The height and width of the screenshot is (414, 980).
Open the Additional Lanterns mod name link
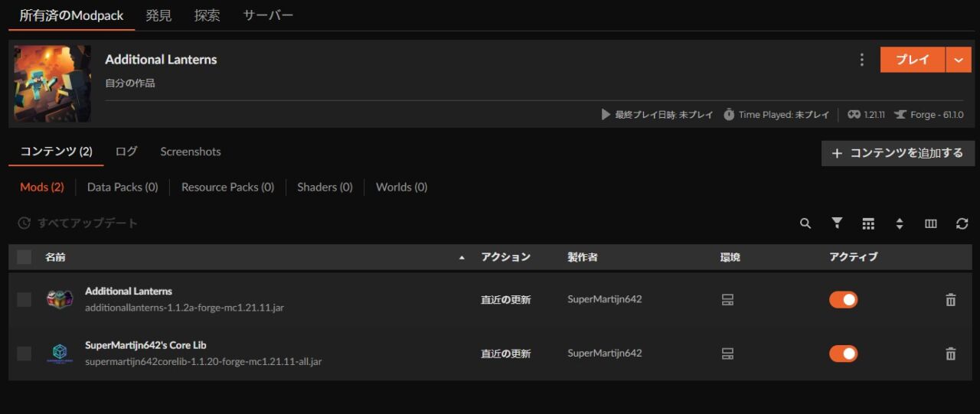[x=129, y=291]
